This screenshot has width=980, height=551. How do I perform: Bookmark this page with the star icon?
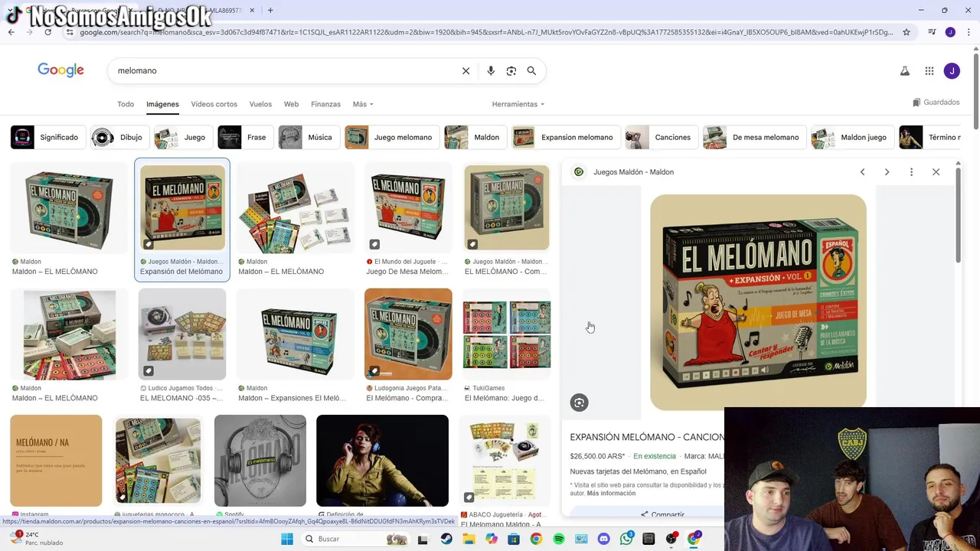(906, 32)
